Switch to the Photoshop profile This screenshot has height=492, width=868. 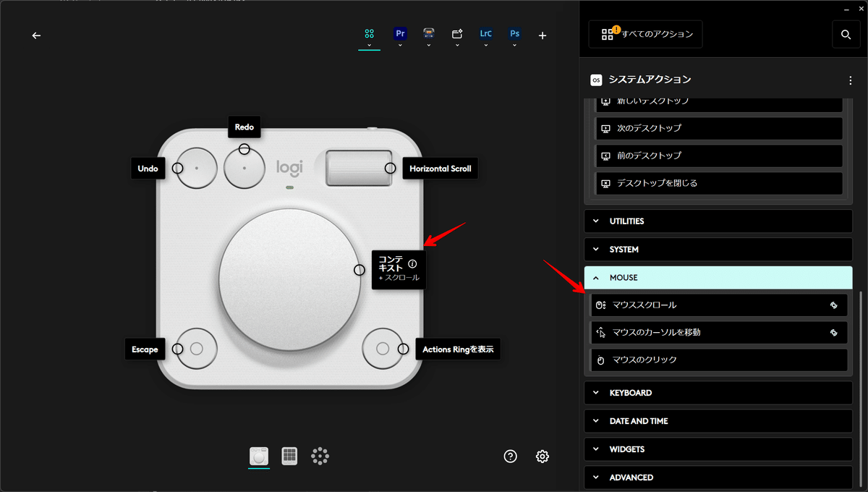tap(514, 34)
